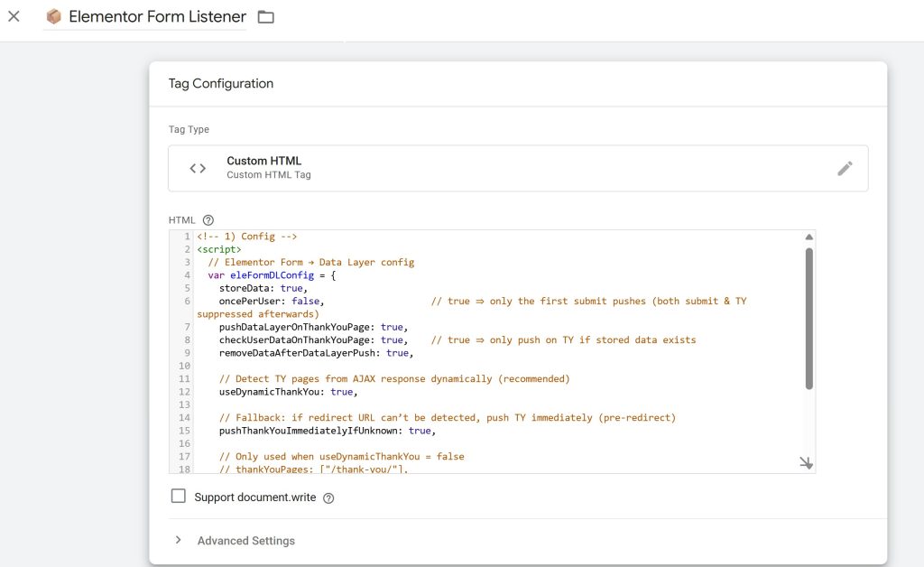This screenshot has width=924, height=567.
Task: Click the Elementor Form Listener tag name field
Action: click(x=157, y=16)
